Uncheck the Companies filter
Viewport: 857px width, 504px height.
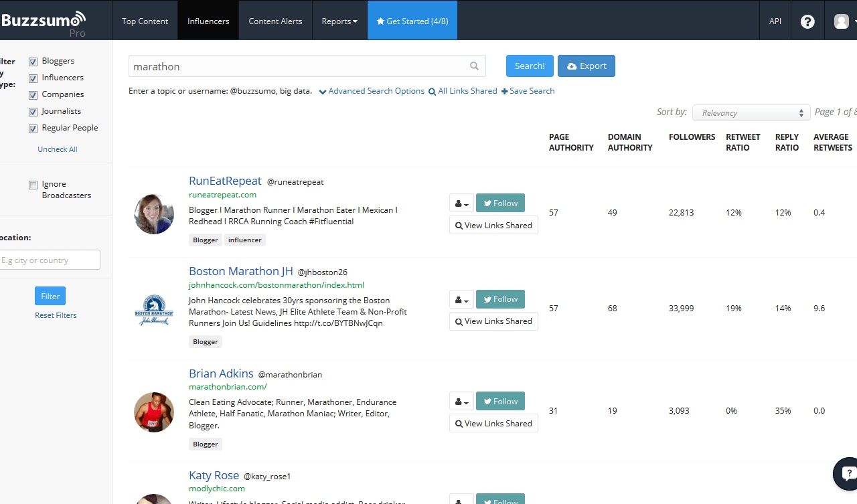coord(33,95)
